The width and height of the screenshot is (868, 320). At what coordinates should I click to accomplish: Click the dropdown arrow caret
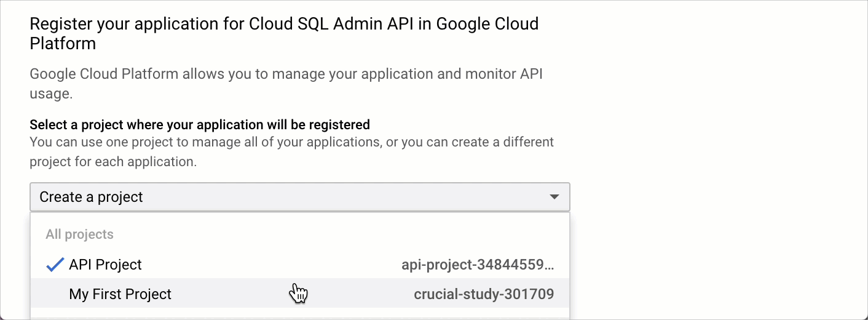[x=554, y=197]
